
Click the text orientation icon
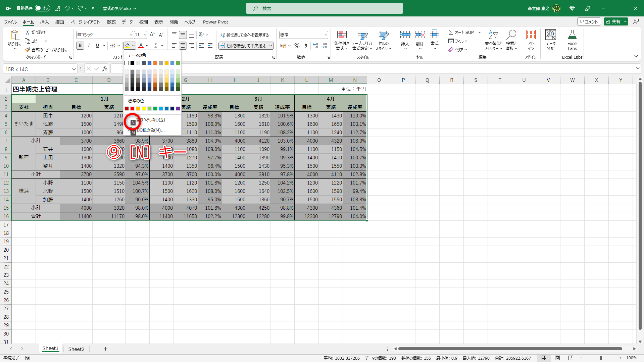[x=201, y=35]
